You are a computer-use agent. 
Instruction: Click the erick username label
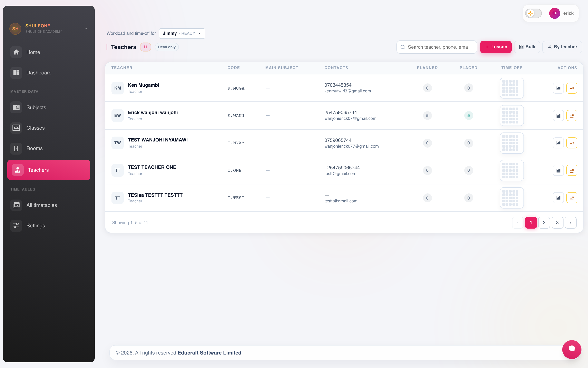pos(568,13)
